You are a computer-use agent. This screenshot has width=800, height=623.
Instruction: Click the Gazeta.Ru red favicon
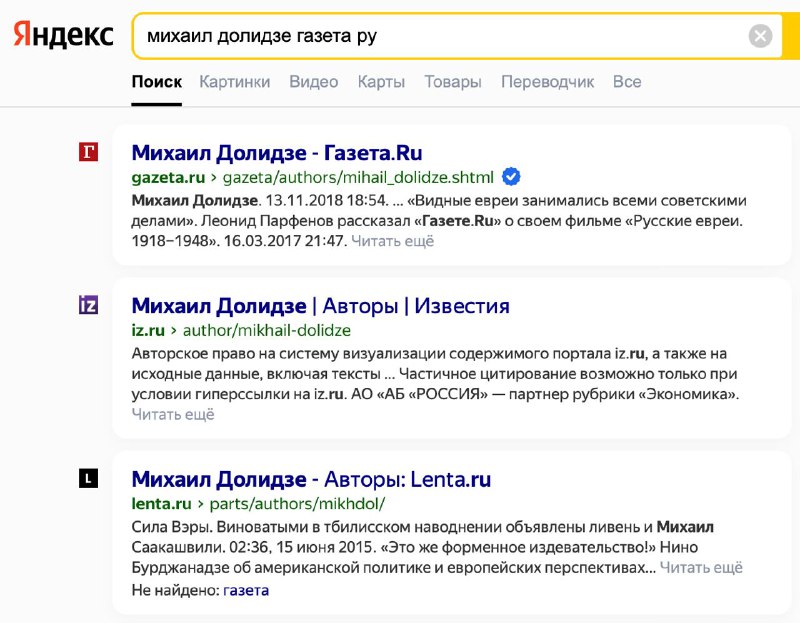tap(88, 152)
